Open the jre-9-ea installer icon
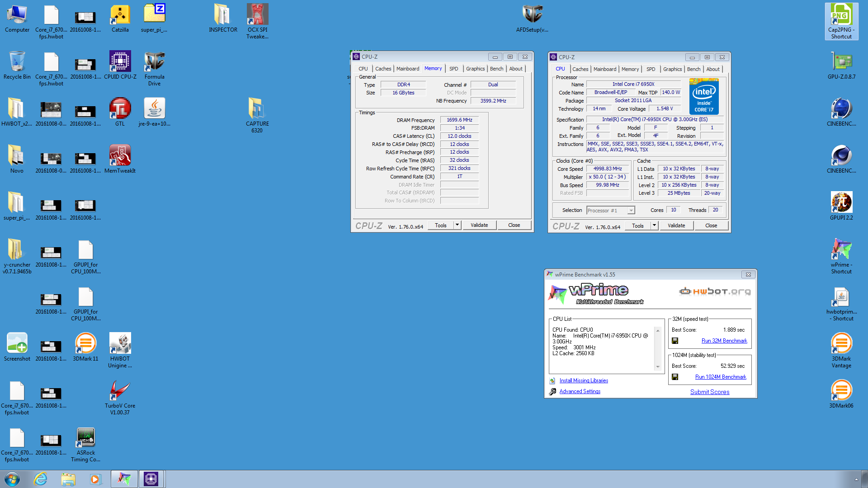868x488 pixels. pos(154,112)
